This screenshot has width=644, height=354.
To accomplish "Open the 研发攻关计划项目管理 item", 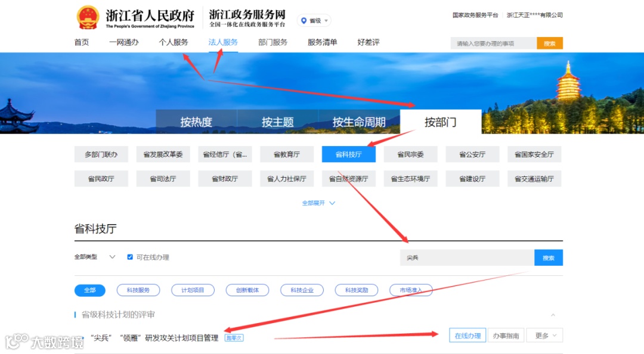I will [x=154, y=338].
